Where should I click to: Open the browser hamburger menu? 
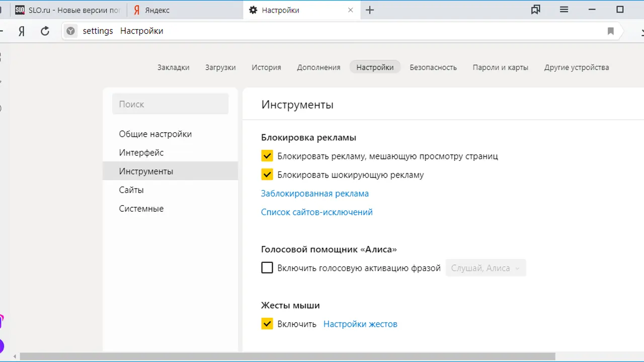coord(564,10)
